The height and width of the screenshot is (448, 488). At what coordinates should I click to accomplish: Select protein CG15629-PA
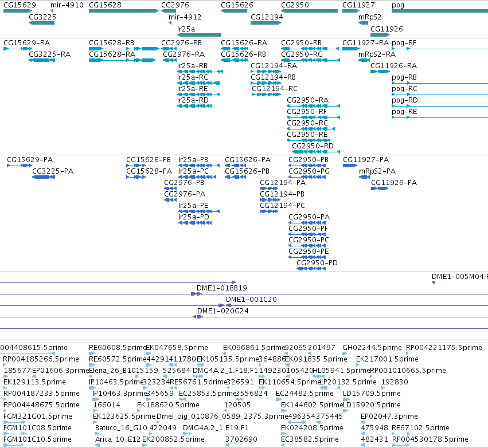(19, 166)
